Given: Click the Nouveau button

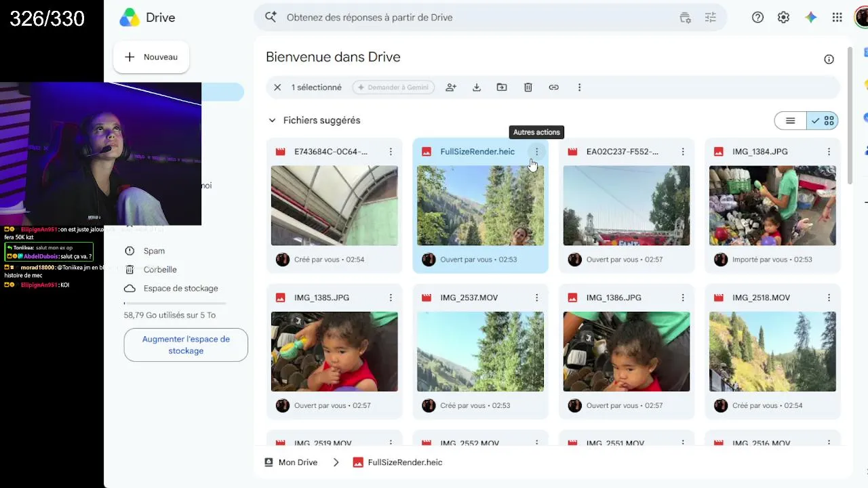Looking at the screenshot, I should click(x=151, y=57).
